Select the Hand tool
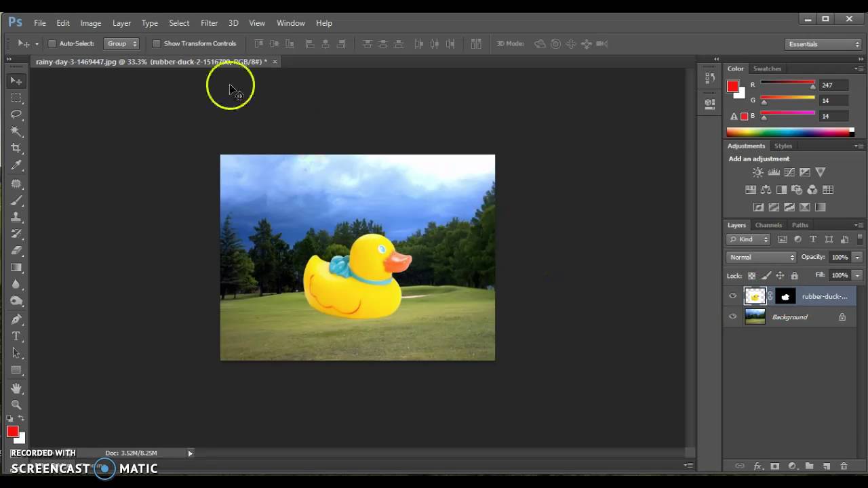This screenshot has height=488, width=868. click(x=16, y=388)
